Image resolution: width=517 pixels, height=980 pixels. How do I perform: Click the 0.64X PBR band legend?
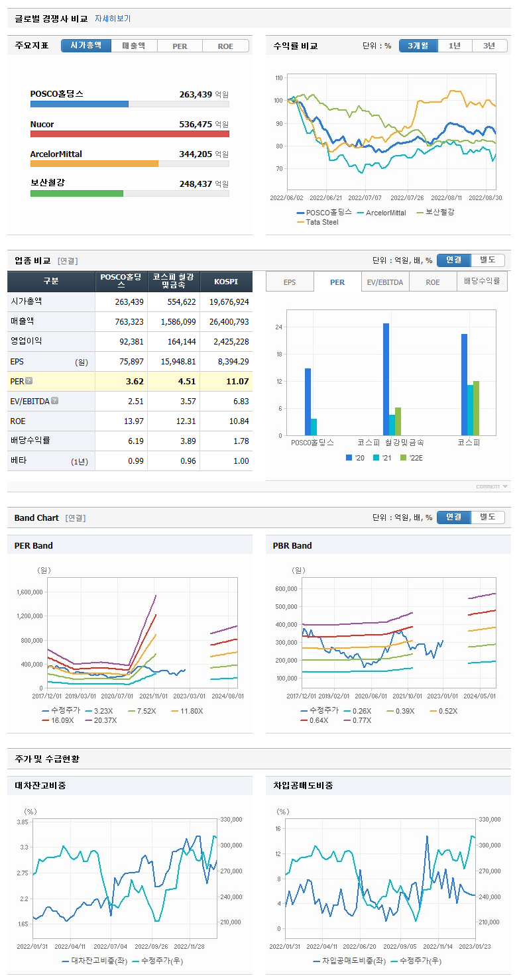click(314, 720)
